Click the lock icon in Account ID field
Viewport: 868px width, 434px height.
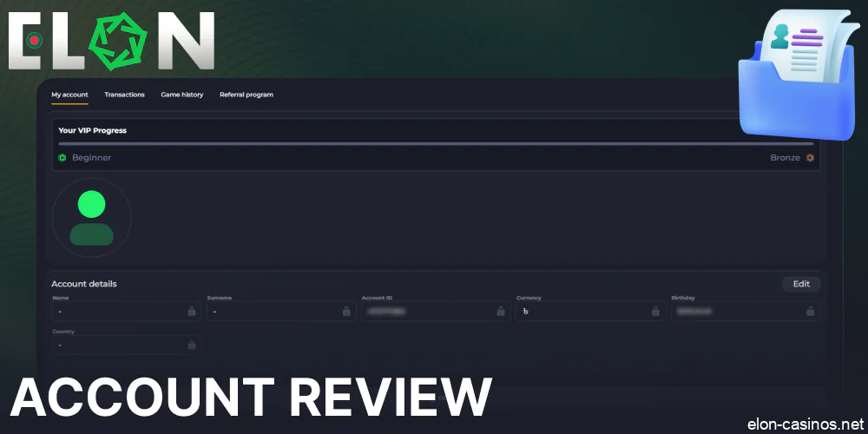click(501, 311)
